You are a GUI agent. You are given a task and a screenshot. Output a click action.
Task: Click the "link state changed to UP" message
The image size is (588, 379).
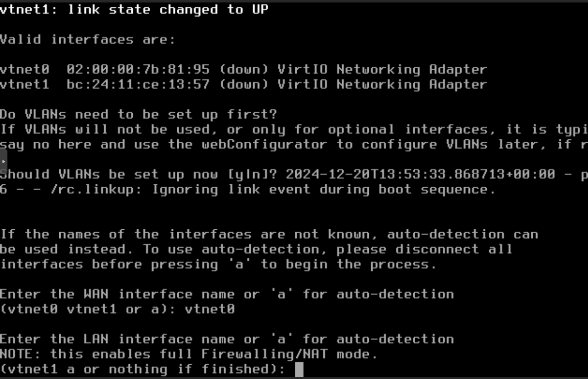point(168,10)
